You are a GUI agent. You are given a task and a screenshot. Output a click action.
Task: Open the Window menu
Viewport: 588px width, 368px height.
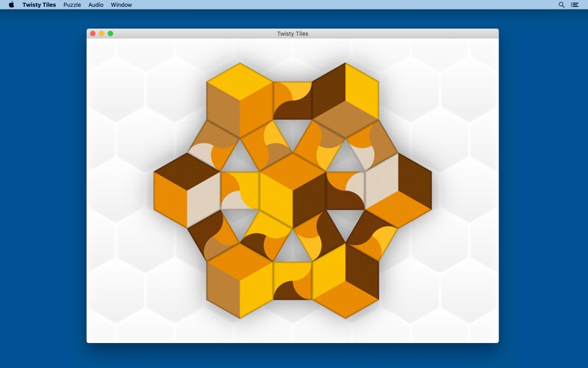click(x=121, y=5)
